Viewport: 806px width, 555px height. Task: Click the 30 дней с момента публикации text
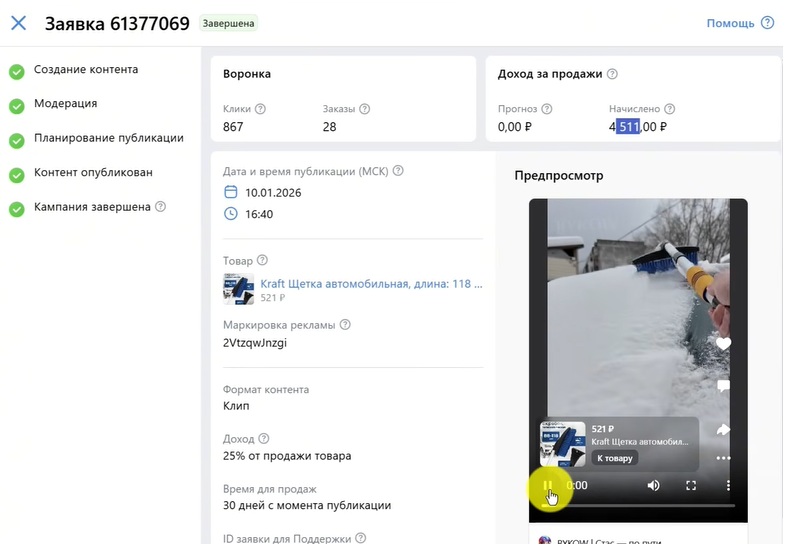(x=307, y=505)
